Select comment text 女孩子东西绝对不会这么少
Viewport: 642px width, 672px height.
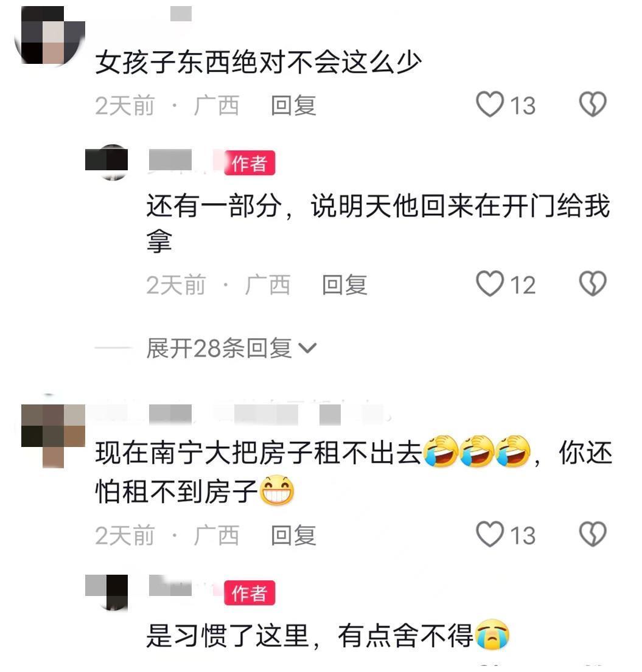pos(259,63)
